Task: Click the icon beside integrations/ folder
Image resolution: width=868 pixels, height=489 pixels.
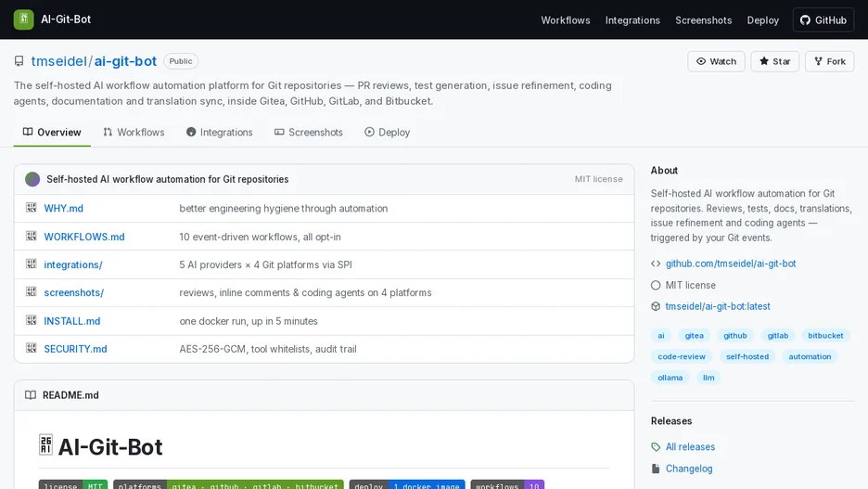Action: pos(31,264)
